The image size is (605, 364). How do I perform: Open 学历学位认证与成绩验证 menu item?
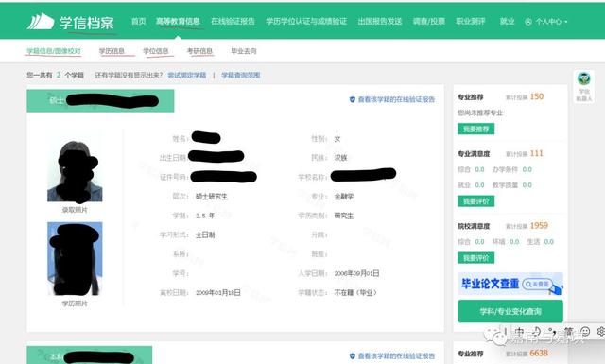[x=306, y=21]
